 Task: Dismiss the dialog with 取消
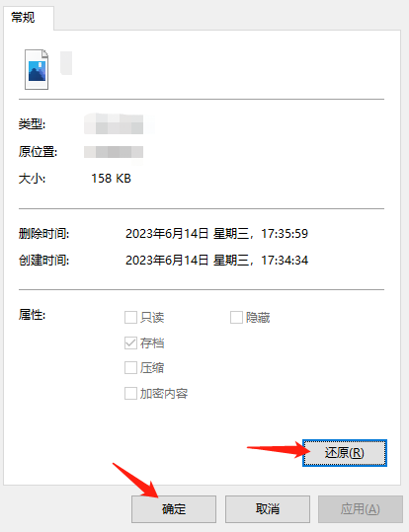[x=268, y=509]
